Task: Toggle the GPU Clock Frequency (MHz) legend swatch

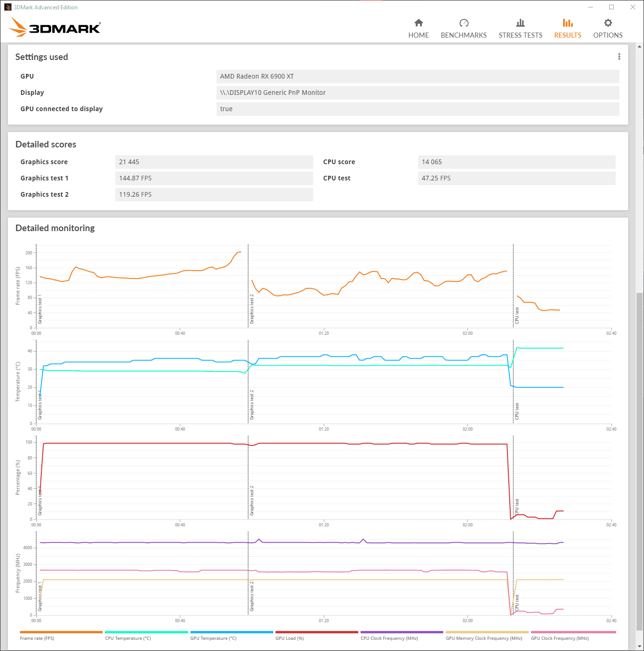Action: coord(573,632)
